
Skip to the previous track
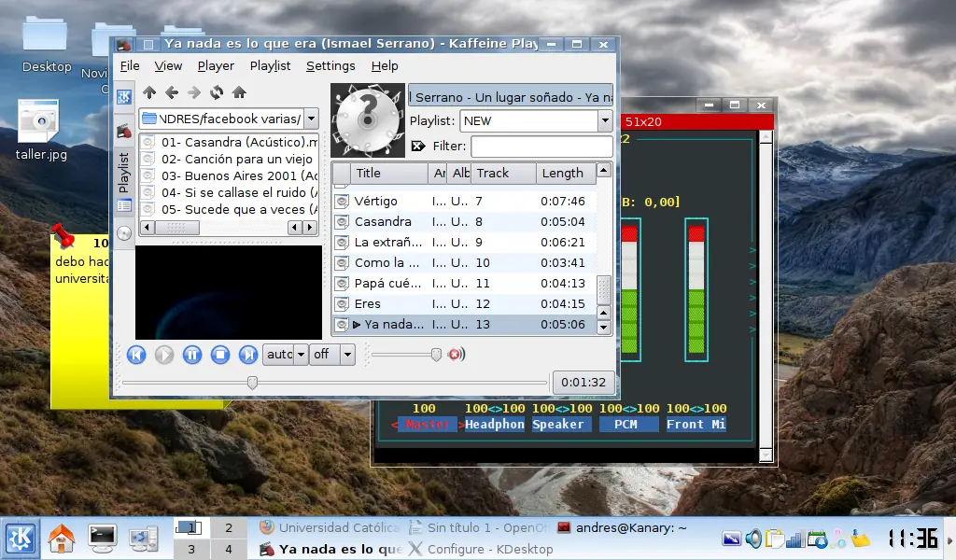click(136, 355)
